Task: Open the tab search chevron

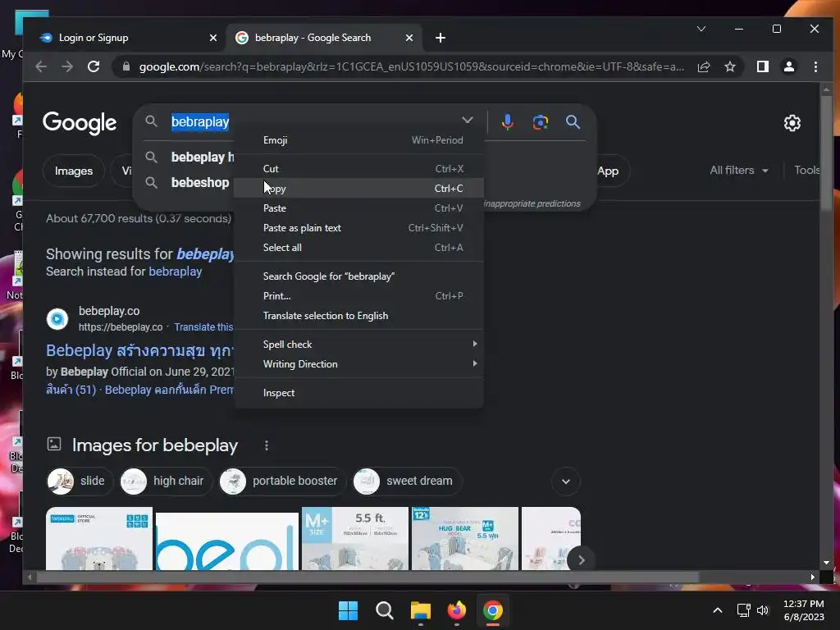Action: [x=701, y=29]
